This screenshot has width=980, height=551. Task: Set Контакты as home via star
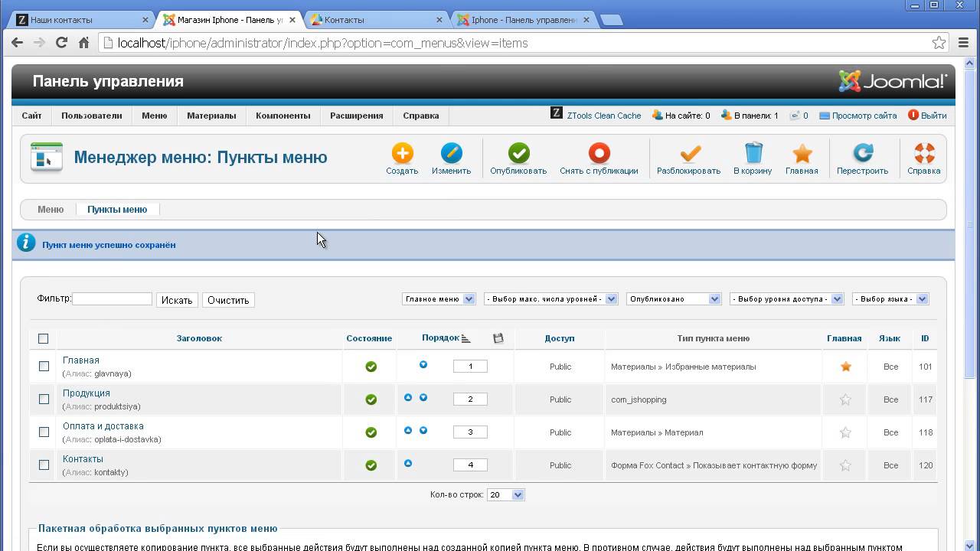point(845,465)
